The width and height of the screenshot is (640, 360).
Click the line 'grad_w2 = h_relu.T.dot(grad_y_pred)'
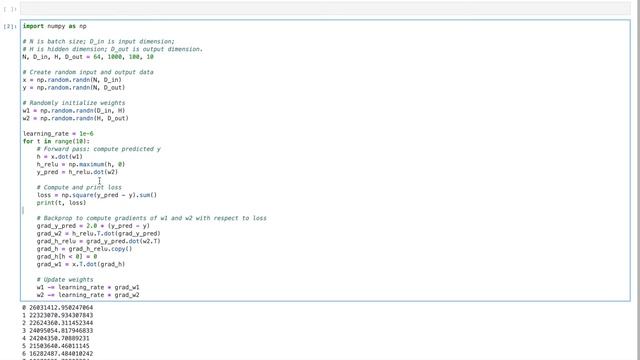(x=98, y=233)
